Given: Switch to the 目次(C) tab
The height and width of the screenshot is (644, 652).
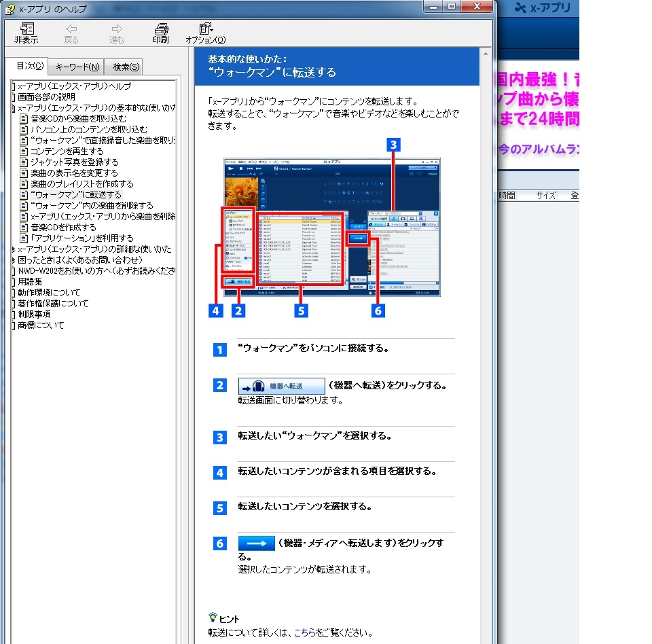Looking at the screenshot, I should click(x=29, y=66).
